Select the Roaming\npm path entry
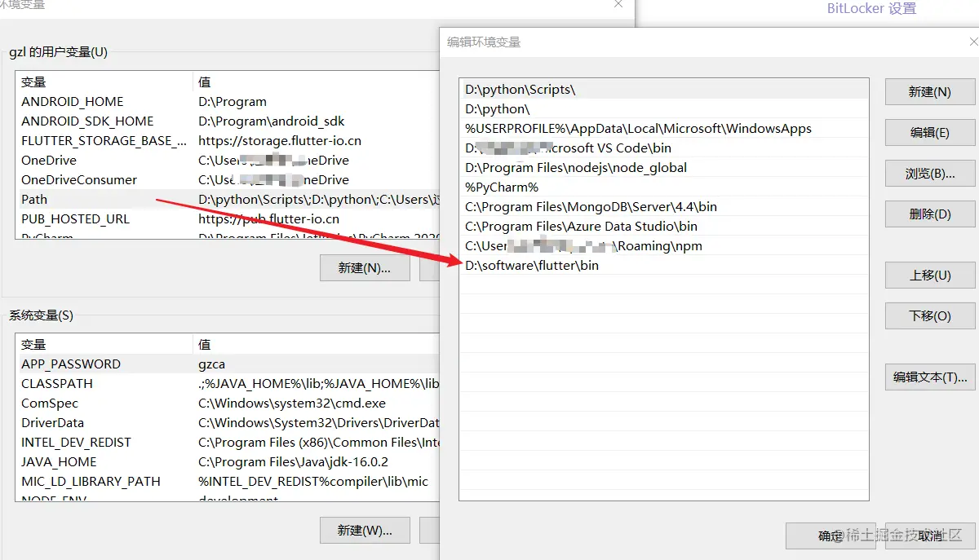The height and width of the screenshot is (560, 979). pos(663,246)
